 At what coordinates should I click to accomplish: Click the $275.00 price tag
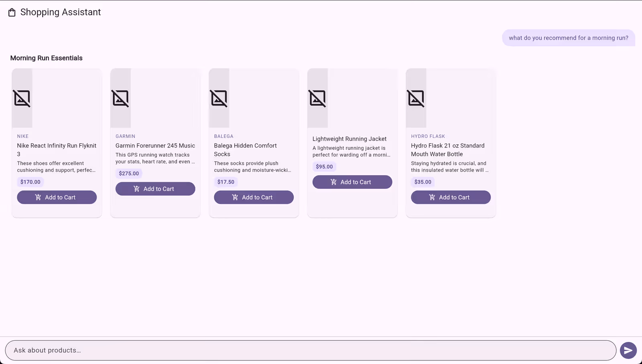[x=129, y=174]
